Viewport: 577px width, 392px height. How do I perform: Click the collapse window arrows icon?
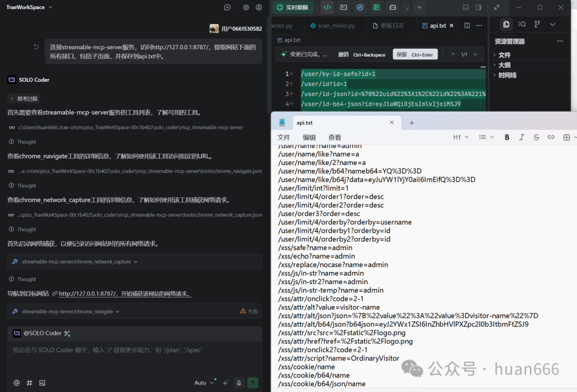497,7
